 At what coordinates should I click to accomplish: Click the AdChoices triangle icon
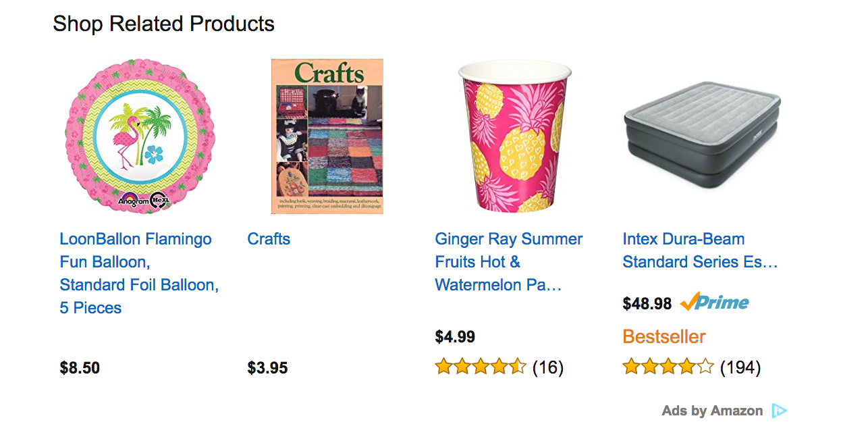pos(780,411)
